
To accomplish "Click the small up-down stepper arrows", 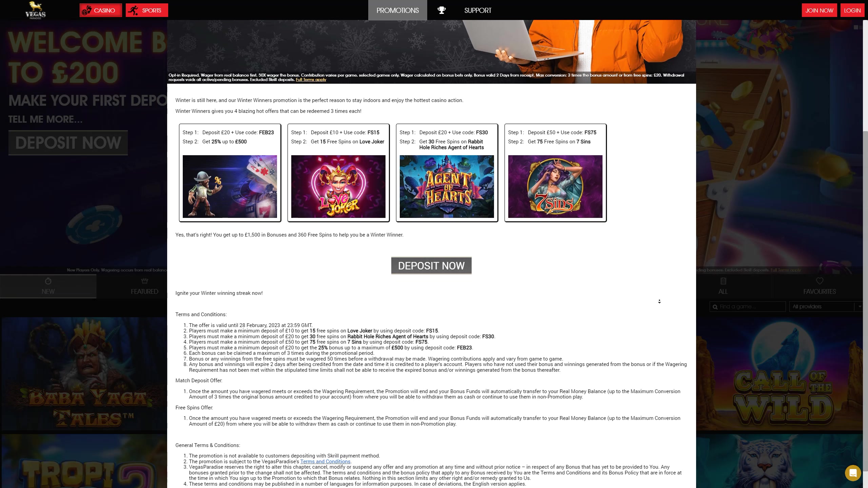I will pyautogui.click(x=659, y=301).
